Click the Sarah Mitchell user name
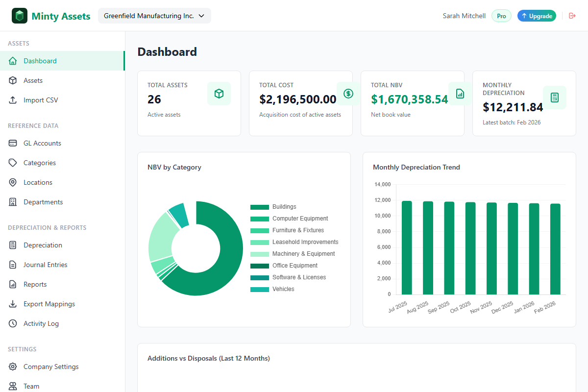The width and height of the screenshot is (588, 392). [464, 16]
